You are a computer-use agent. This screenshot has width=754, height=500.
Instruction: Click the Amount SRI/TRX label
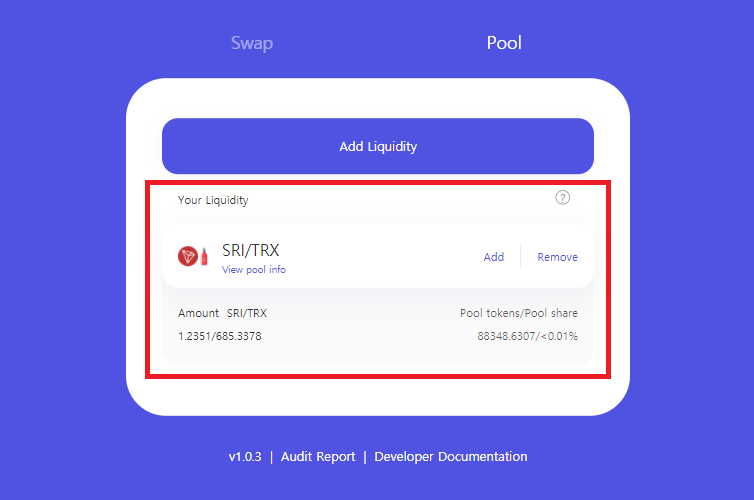coord(222,313)
